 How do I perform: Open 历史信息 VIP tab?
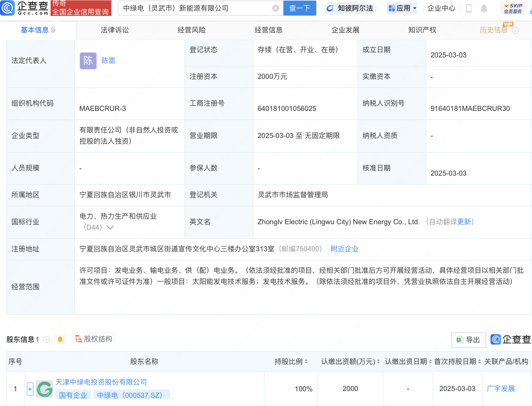[x=494, y=30]
